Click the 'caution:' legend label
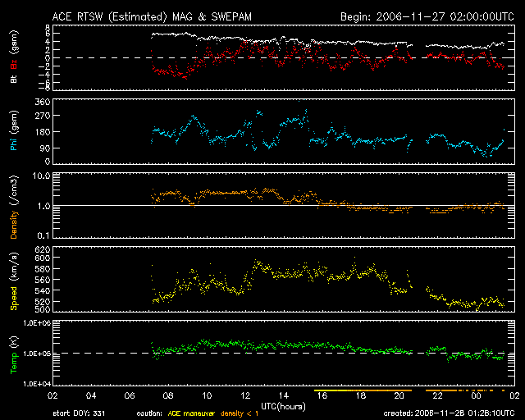The image size is (525, 420). coord(149,413)
